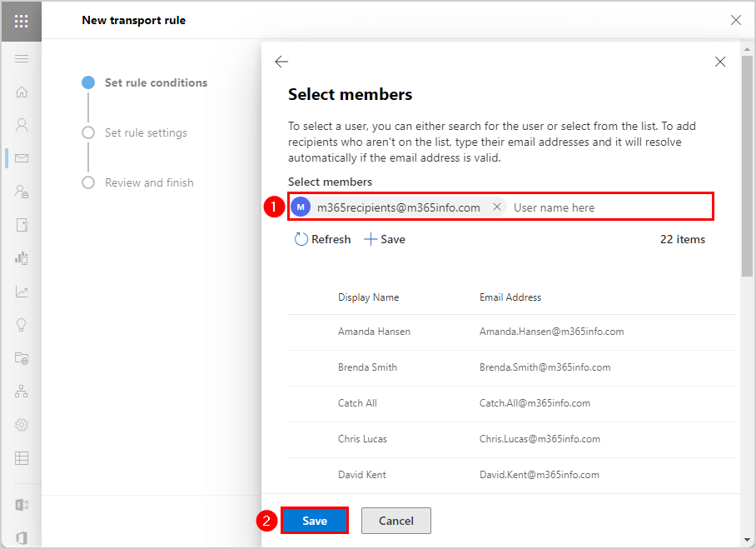Viewport: 756px width, 549px height.
Task: Refresh the members list
Action: (322, 239)
